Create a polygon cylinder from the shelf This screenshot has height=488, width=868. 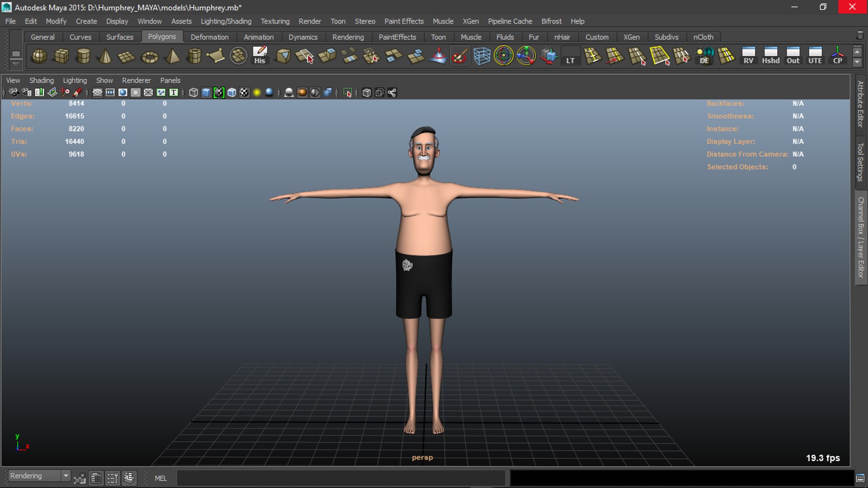click(83, 56)
